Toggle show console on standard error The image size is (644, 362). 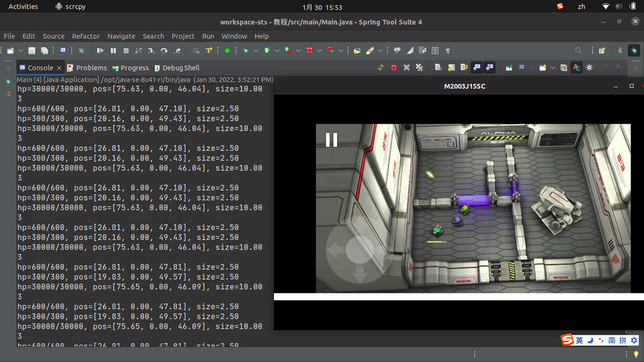click(x=489, y=68)
